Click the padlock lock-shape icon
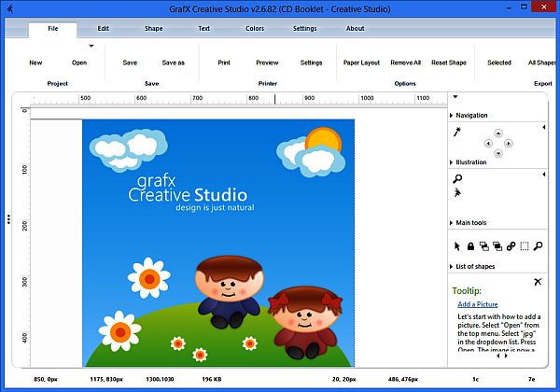 click(470, 246)
